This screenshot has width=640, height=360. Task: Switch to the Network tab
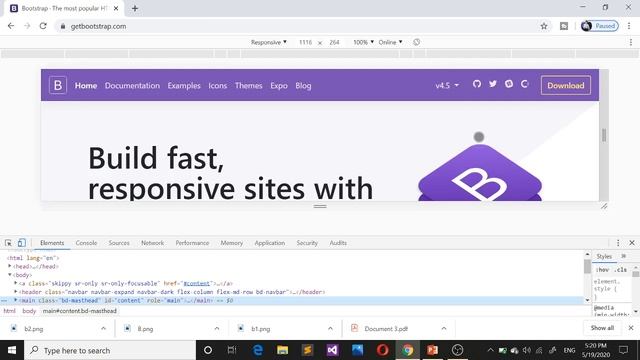pyautogui.click(x=152, y=243)
